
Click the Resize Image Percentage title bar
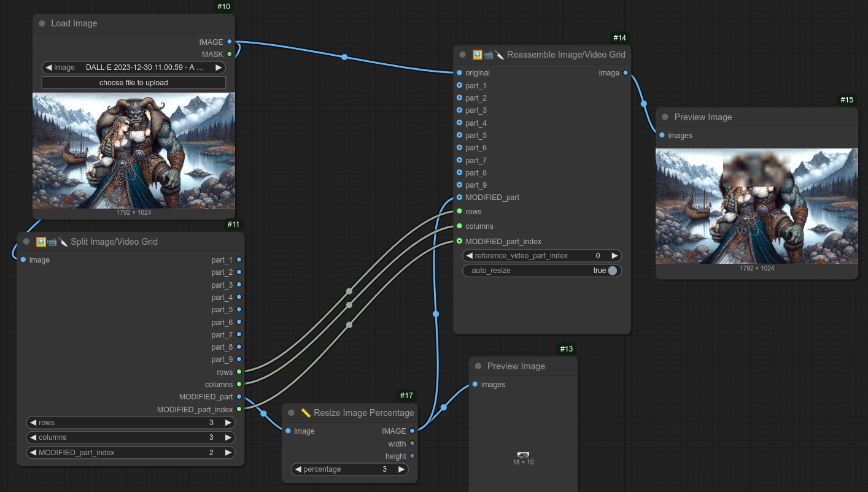point(363,413)
